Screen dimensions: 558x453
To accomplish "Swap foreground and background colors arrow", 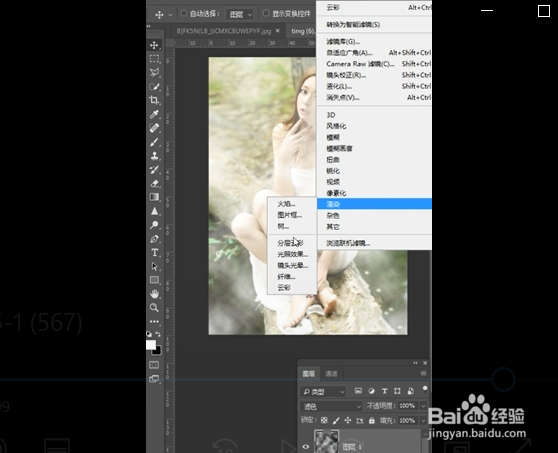I will click(158, 335).
